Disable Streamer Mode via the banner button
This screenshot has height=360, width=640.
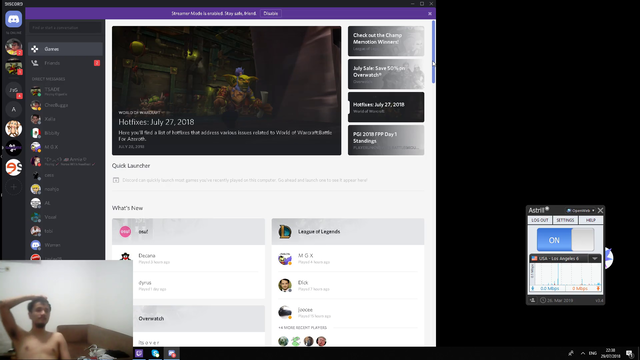270,13
